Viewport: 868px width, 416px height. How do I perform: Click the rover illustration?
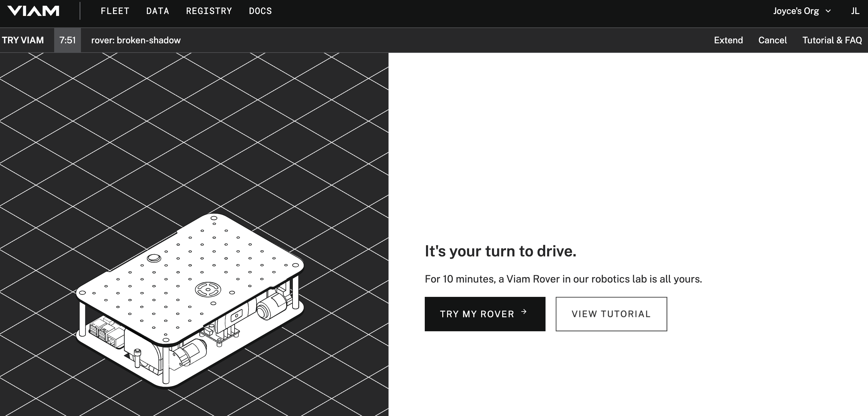[190, 301]
